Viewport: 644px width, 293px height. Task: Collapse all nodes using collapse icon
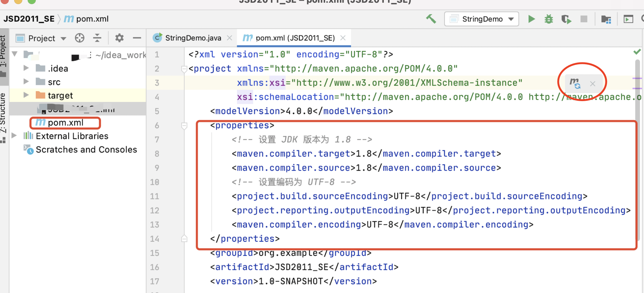pyautogui.click(x=97, y=38)
